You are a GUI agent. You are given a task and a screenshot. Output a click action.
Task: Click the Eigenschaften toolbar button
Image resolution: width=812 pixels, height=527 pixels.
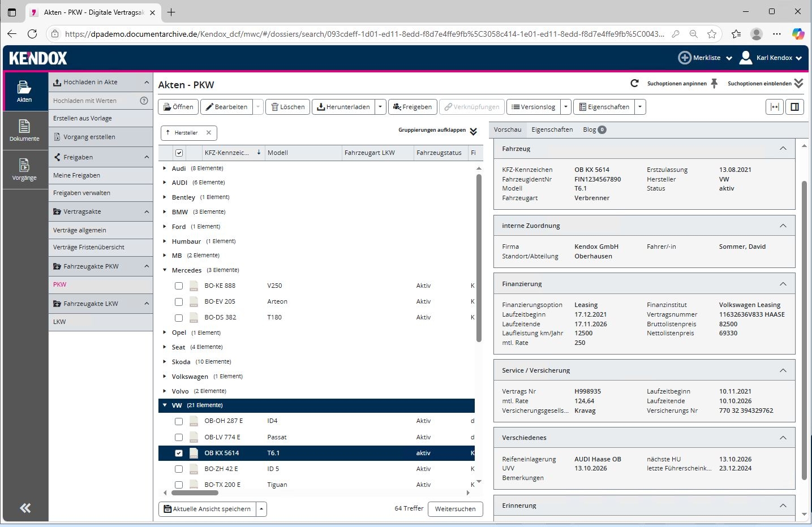(604, 107)
